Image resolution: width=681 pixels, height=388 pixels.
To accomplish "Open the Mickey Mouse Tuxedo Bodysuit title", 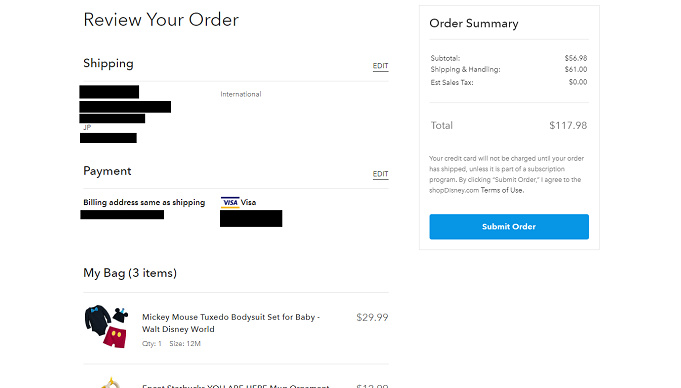I will 231,323.
